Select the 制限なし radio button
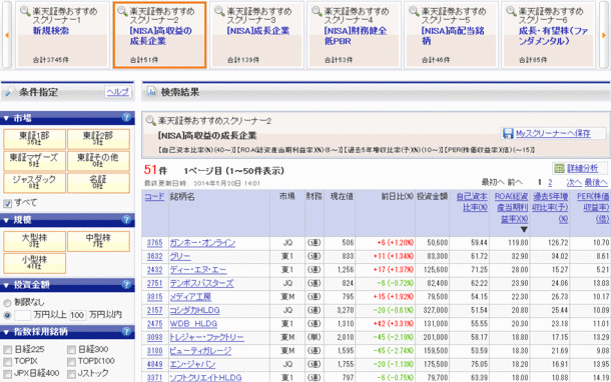Image resolution: width=611 pixels, height=382 pixels. point(7,303)
